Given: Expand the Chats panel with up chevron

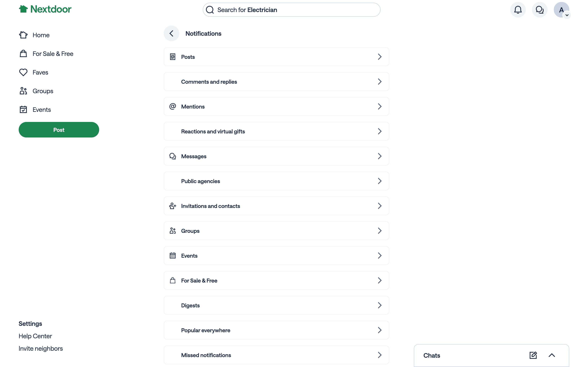Looking at the screenshot, I should click(552, 355).
